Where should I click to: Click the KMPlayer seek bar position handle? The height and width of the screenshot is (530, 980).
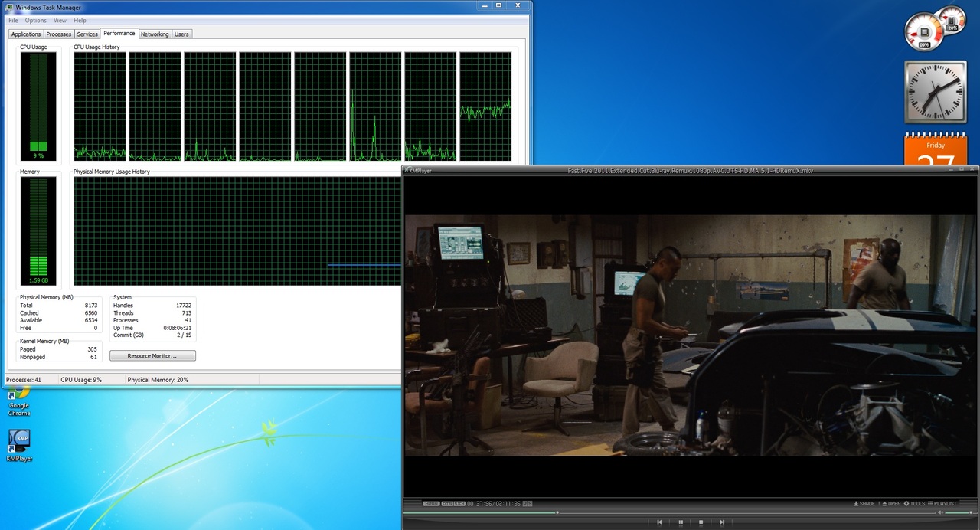click(557, 512)
